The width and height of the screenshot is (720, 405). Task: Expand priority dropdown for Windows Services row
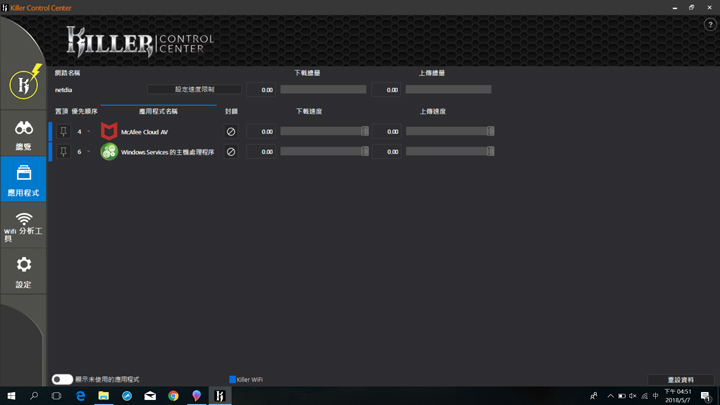coord(89,152)
